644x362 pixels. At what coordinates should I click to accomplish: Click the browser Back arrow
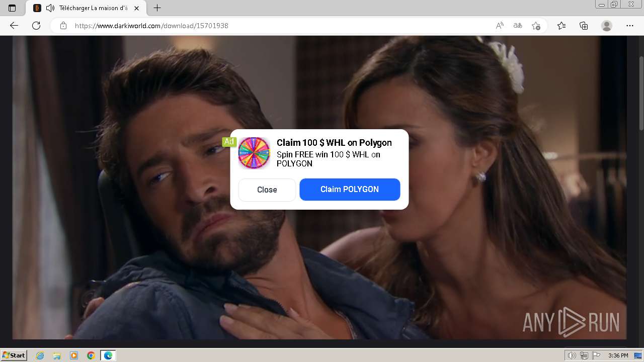pyautogui.click(x=14, y=26)
